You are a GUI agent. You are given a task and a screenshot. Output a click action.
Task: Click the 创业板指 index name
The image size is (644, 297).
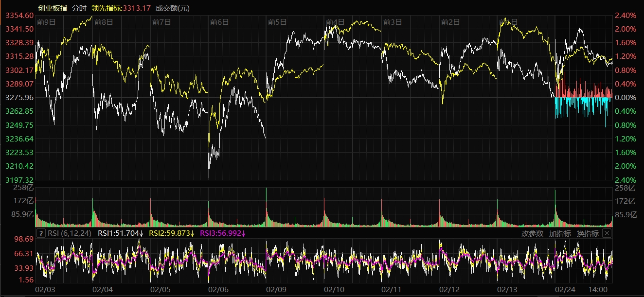click(x=53, y=8)
